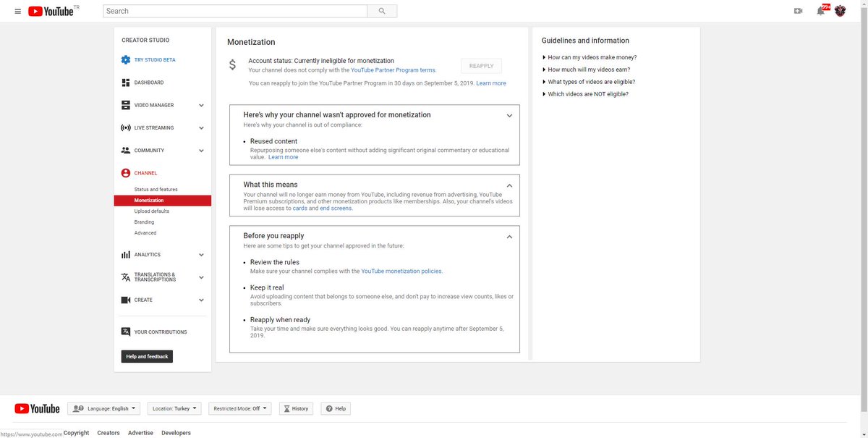Click the REAPPLY button

(481, 66)
